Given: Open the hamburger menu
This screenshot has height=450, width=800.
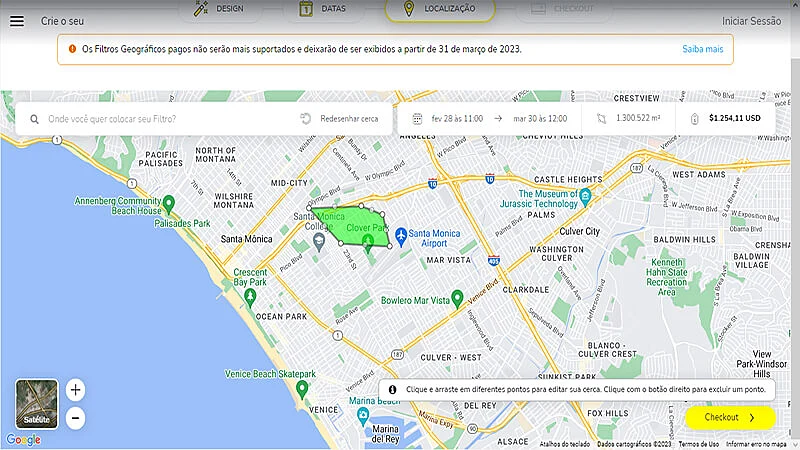Looking at the screenshot, I should pyautogui.click(x=16, y=21).
